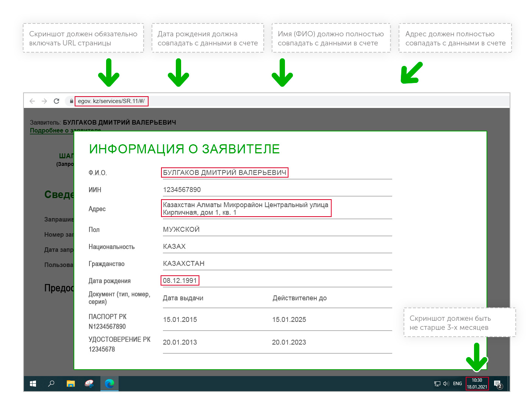The height and width of the screenshot is (409, 532).
Task: Open volume control speaker icon
Action: (446, 384)
